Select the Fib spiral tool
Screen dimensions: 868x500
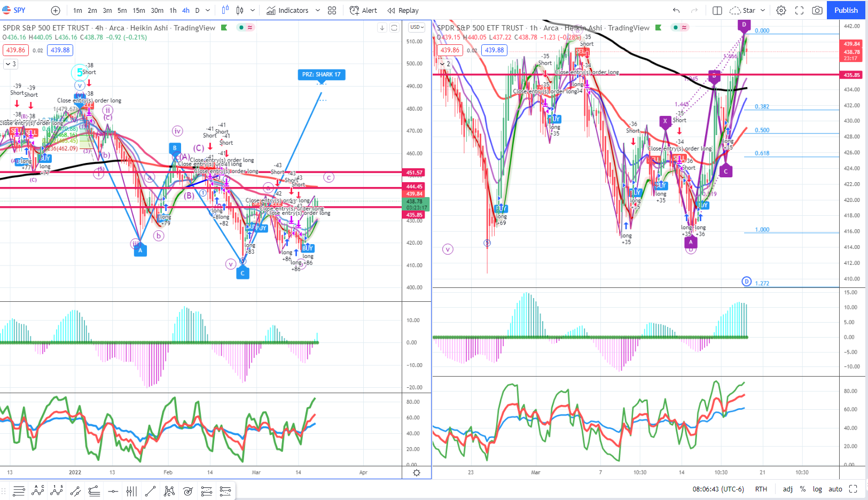[x=187, y=490]
